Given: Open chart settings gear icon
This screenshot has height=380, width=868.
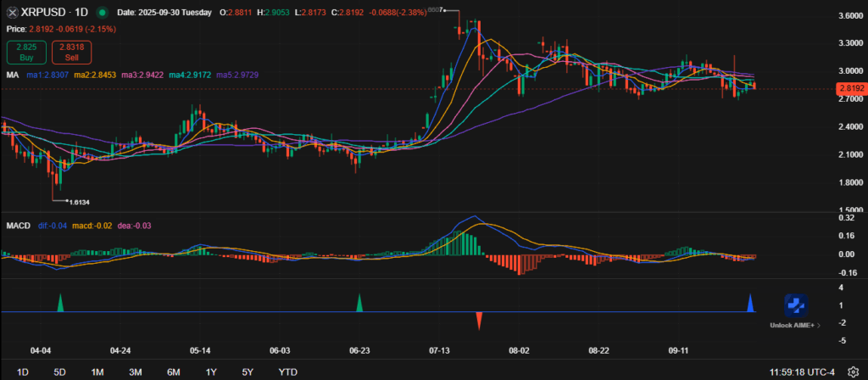Looking at the screenshot, I should [852, 372].
